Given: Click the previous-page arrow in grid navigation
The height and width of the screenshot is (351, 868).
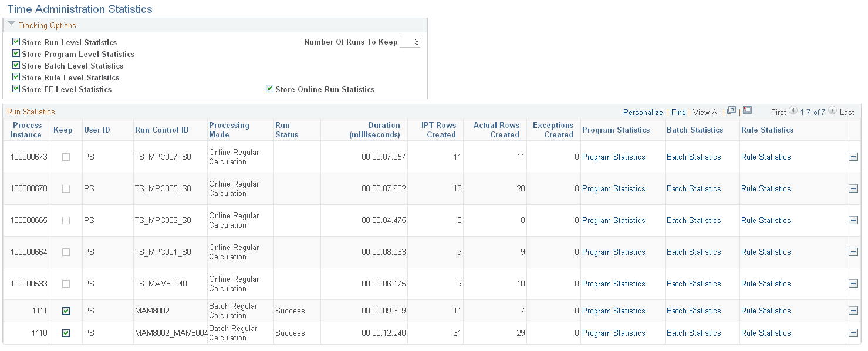Looking at the screenshot, I should [792, 112].
